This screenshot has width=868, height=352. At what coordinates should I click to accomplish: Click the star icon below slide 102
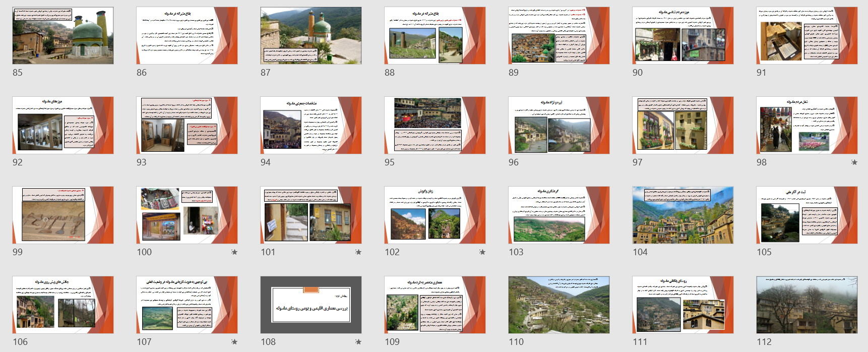coord(482,252)
